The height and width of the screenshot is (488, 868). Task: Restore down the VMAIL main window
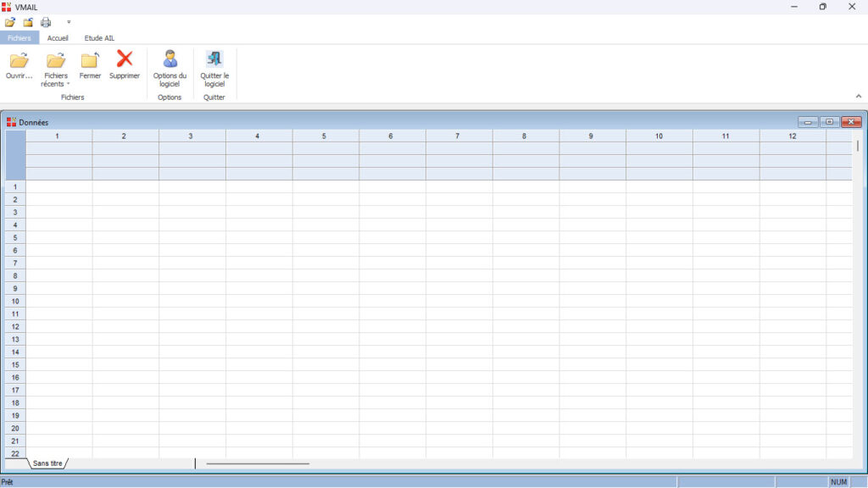(823, 7)
